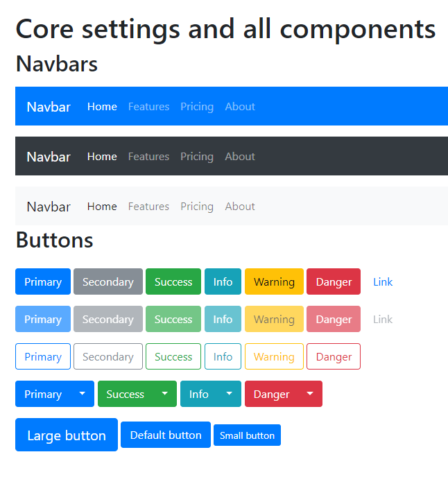Click About in the light navbar
448x477 pixels.
point(240,206)
